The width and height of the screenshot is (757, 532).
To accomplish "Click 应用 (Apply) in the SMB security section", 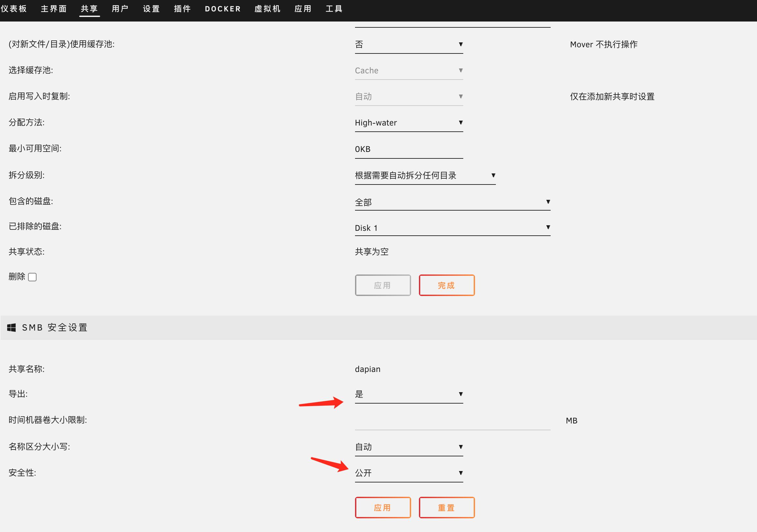I will pos(382,508).
